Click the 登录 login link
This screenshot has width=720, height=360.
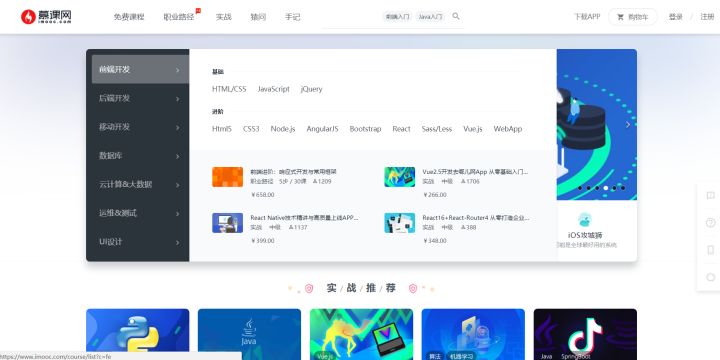[675, 17]
